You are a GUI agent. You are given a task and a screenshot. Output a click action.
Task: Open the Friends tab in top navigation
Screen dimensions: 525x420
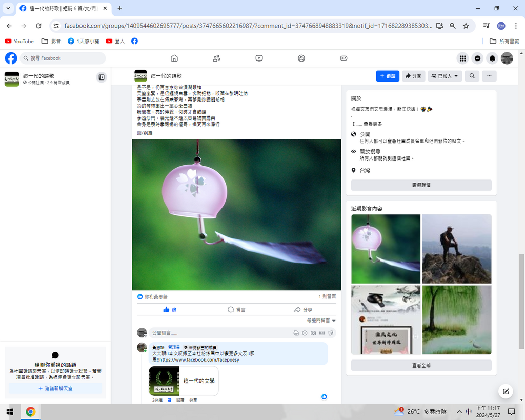point(216,58)
